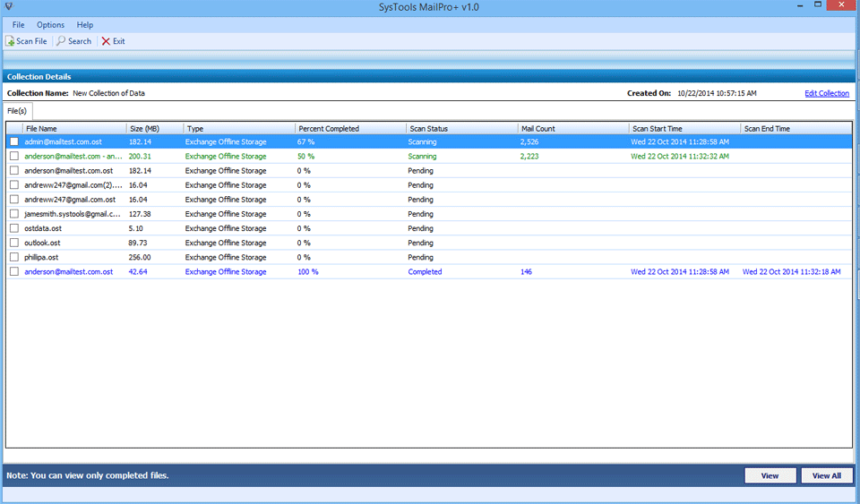
Task: Tick checkbox for jamesmith.systools@gmail row
Action: 14,214
